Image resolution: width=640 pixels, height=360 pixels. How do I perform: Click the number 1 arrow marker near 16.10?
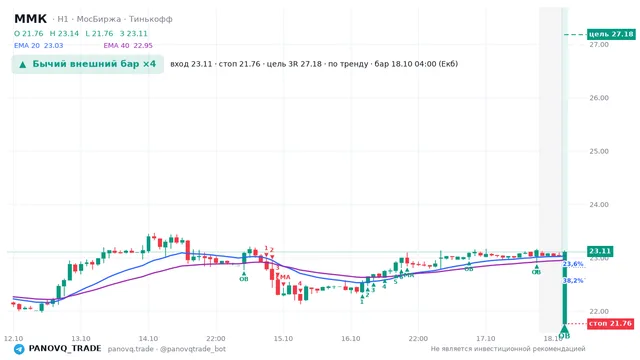362,300
